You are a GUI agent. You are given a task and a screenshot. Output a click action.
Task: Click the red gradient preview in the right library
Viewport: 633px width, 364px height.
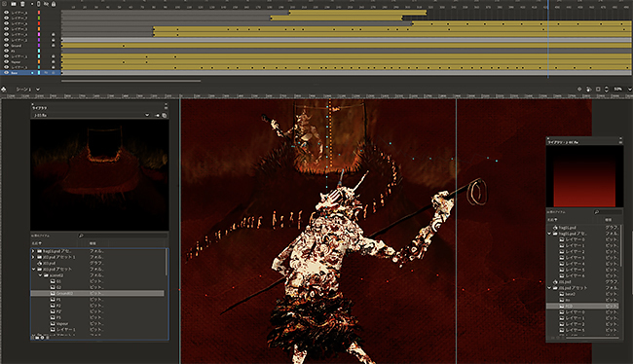(584, 176)
